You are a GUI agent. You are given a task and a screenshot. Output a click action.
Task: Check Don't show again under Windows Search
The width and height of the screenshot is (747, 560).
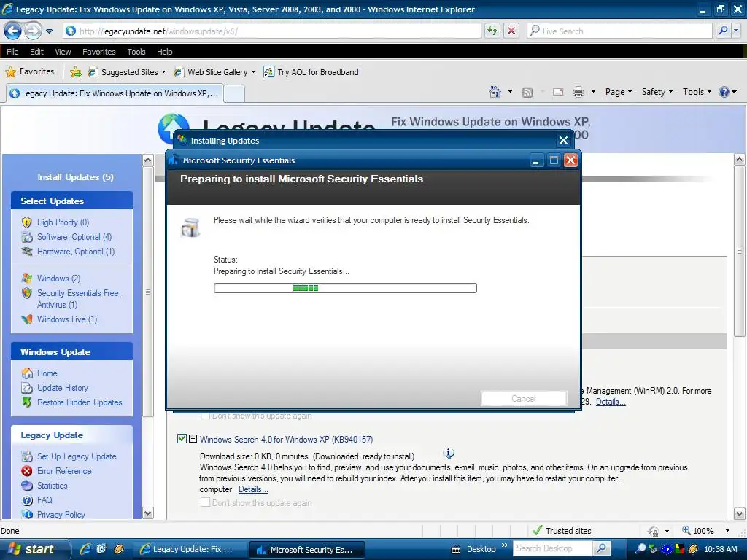click(205, 502)
